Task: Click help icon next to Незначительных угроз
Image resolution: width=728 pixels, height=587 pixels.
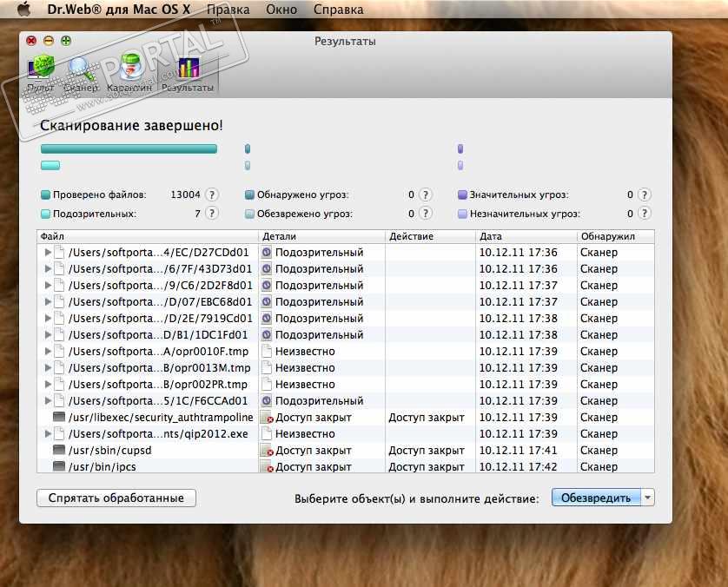Action: coord(644,214)
